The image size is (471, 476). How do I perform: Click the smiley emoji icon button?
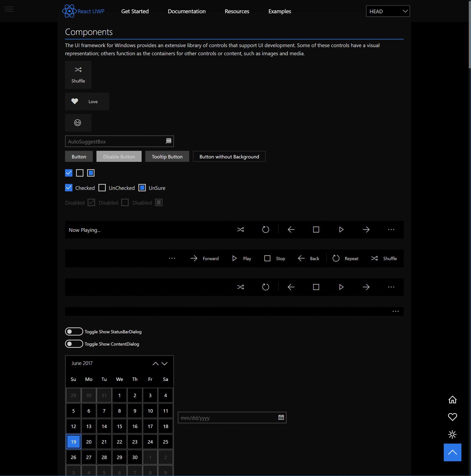(x=78, y=123)
